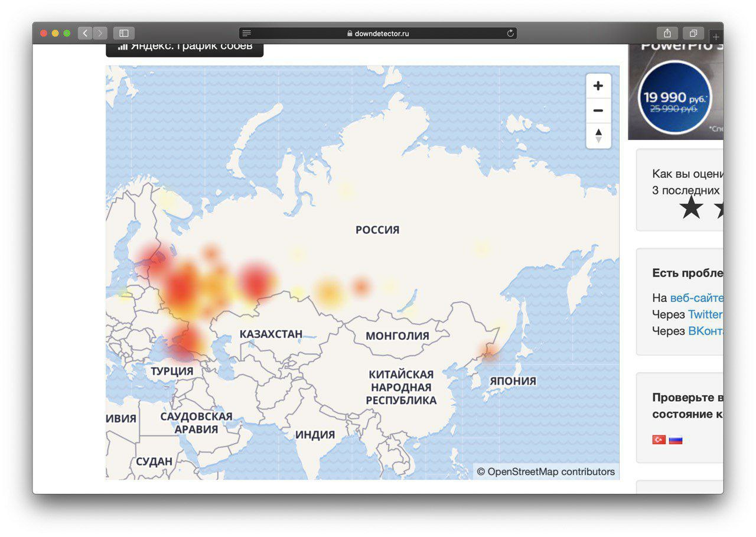Open the Share menu in Safari

pos(667,33)
